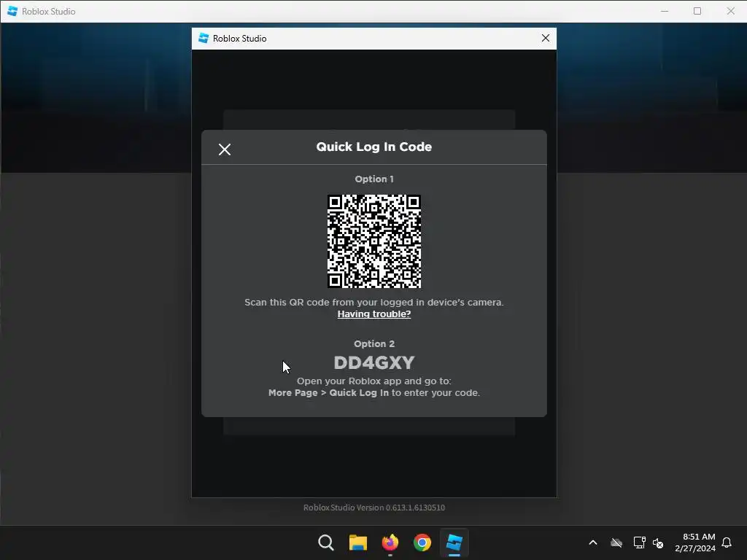Click the More Page > Quick Log In text
The image size is (747, 560).
pos(329,393)
